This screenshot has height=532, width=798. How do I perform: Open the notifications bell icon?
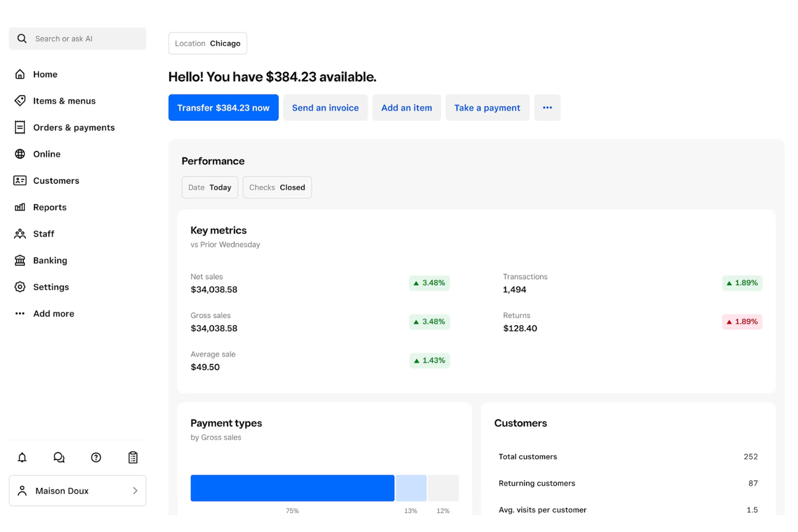click(22, 457)
